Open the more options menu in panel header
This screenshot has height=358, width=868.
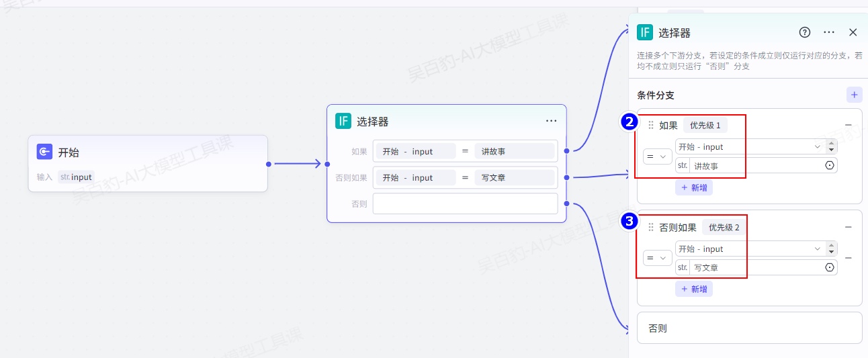tap(829, 32)
